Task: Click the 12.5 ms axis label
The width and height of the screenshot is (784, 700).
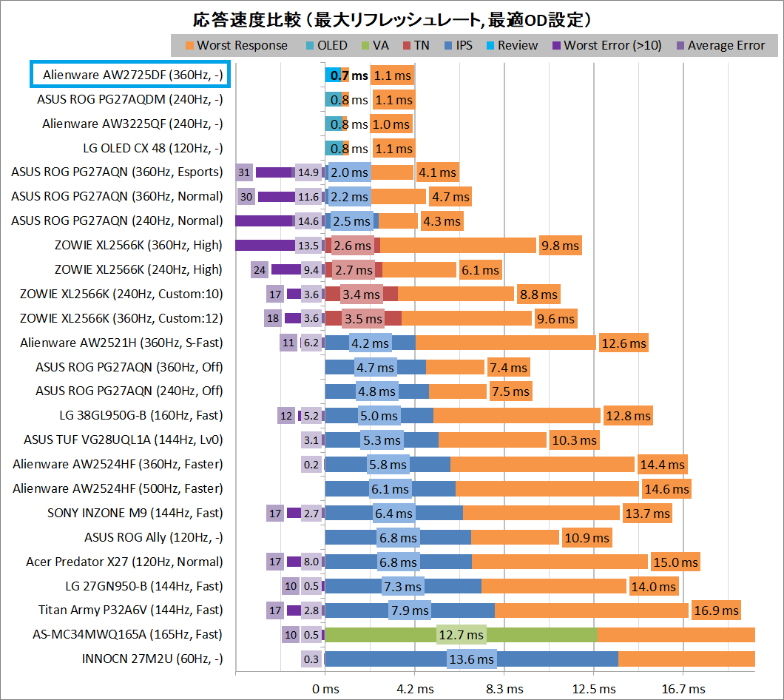Action: (594, 689)
